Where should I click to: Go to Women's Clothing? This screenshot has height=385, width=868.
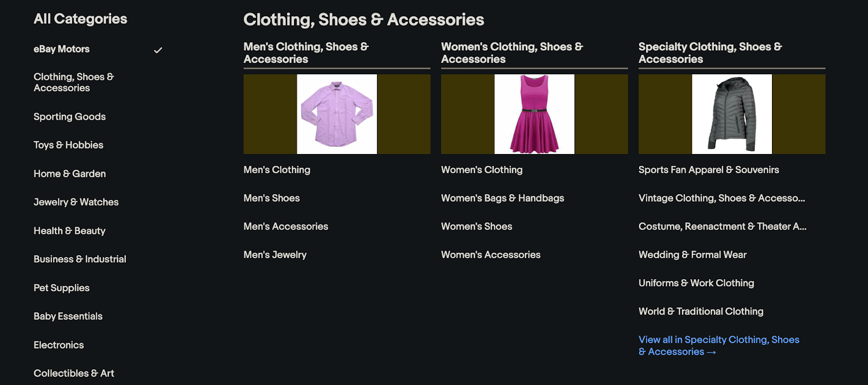tap(482, 170)
